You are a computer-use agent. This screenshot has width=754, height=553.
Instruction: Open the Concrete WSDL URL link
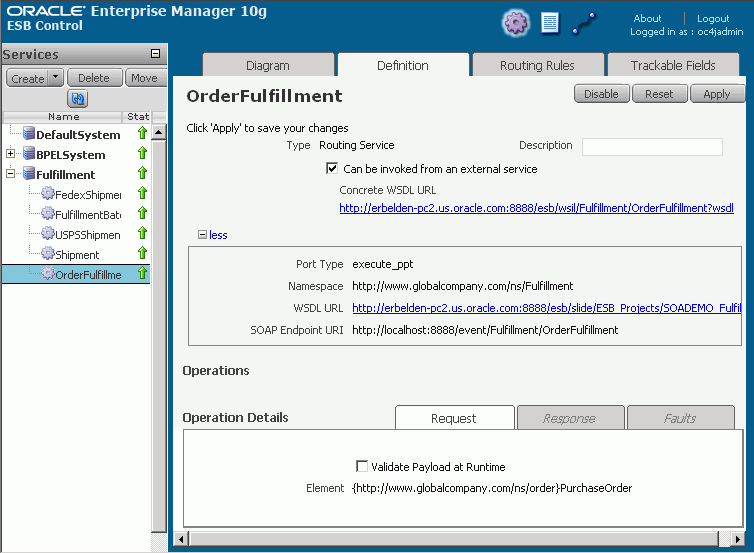click(536, 208)
